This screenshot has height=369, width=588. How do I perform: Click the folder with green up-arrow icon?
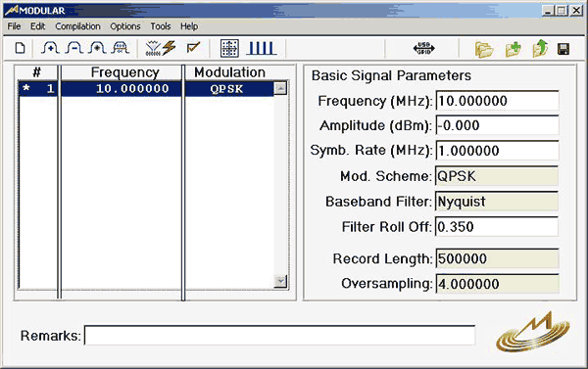pos(540,49)
